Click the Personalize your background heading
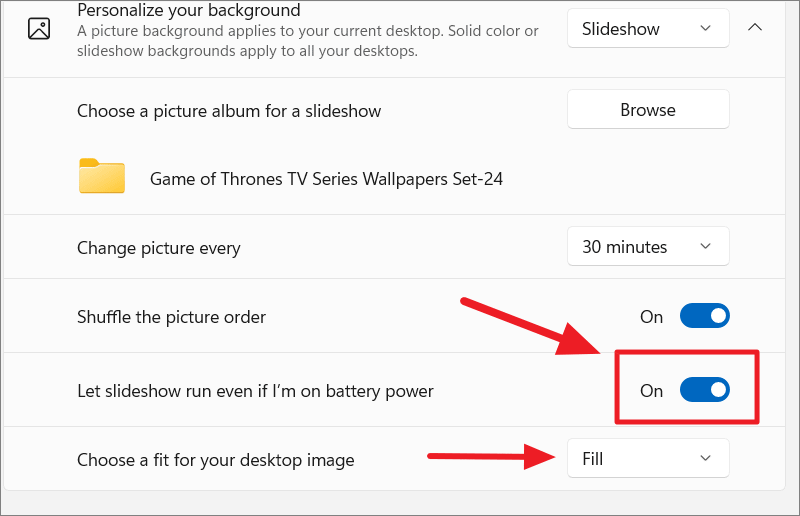 (189, 10)
